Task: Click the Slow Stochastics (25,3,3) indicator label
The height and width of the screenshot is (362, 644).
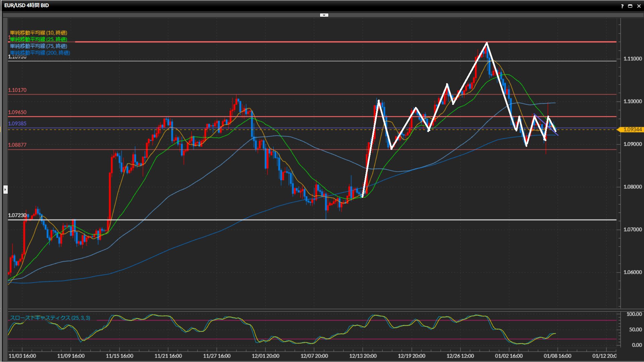Action: coord(50,318)
